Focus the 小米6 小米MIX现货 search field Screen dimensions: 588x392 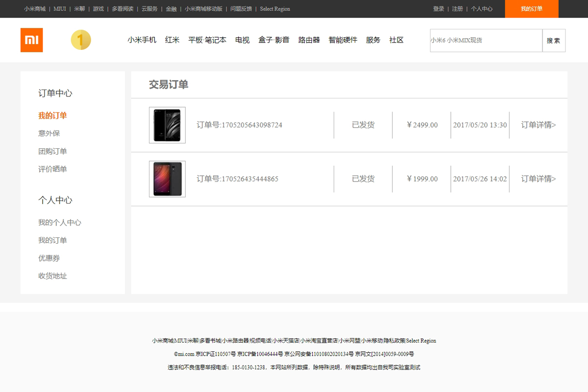tap(486, 40)
